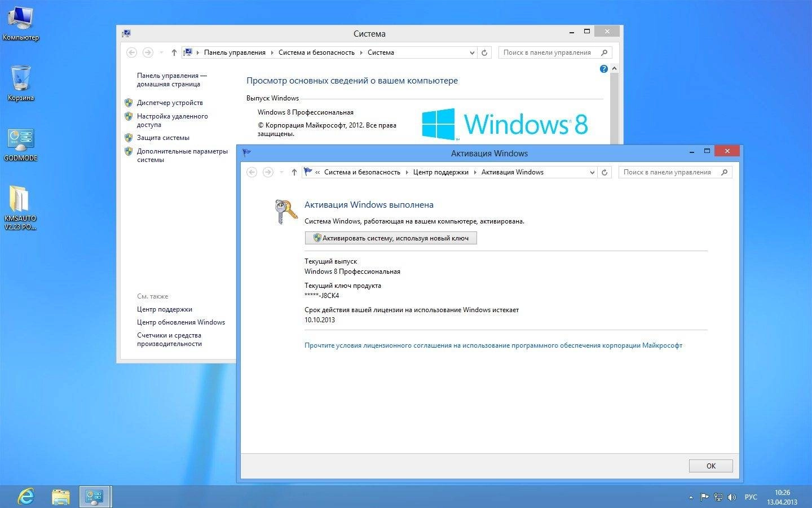Open Система и безопасность breadcrumb in Система window
Image resolution: width=812 pixels, height=508 pixels.
coord(316,52)
